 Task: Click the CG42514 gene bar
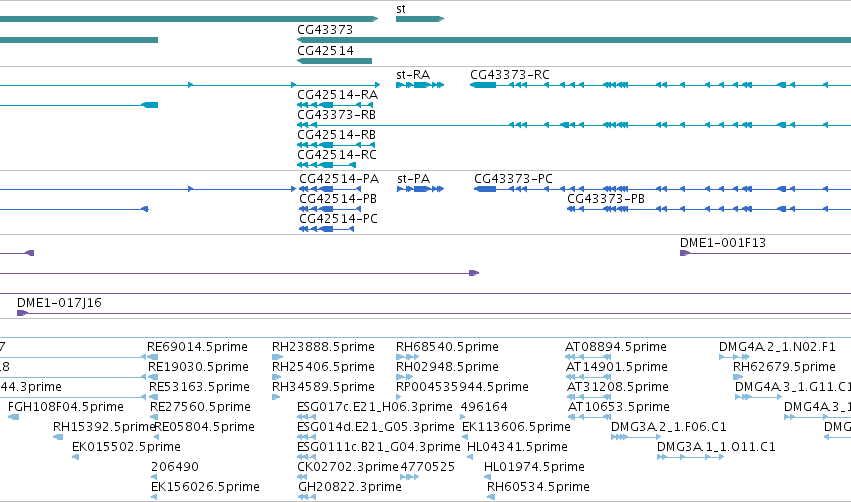(334, 61)
